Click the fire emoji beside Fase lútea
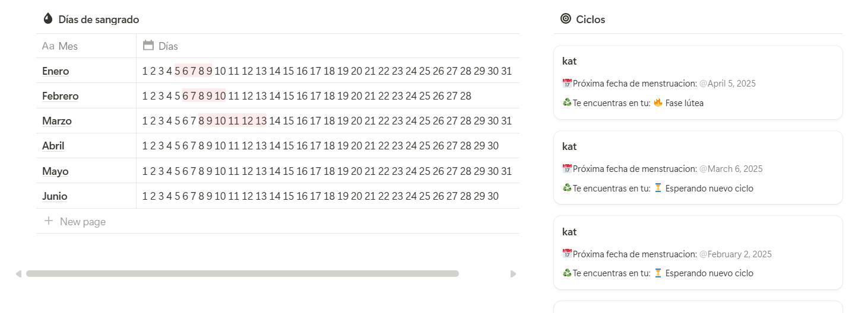The width and height of the screenshot is (868, 313). [658, 103]
